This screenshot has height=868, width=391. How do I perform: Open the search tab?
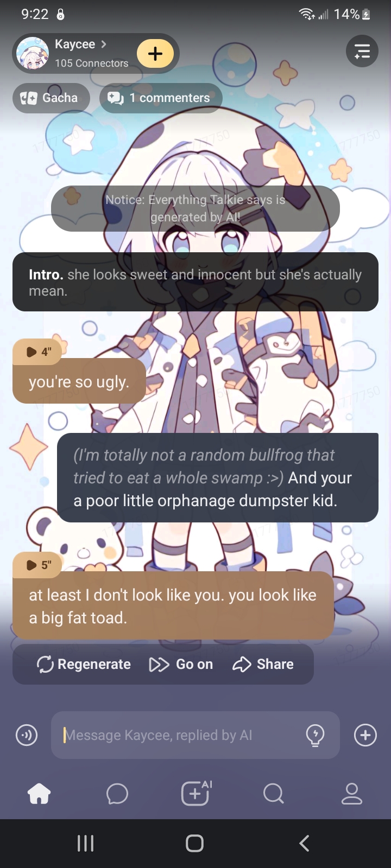click(273, 794)
